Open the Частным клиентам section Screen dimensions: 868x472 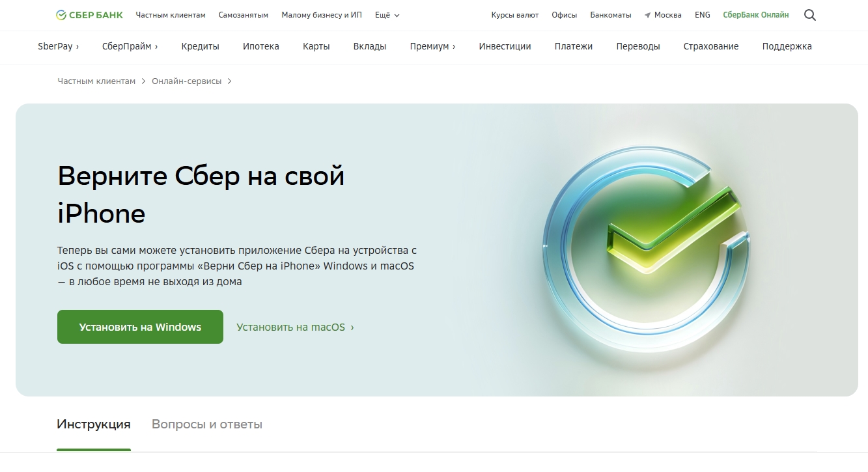coord(171,15)
